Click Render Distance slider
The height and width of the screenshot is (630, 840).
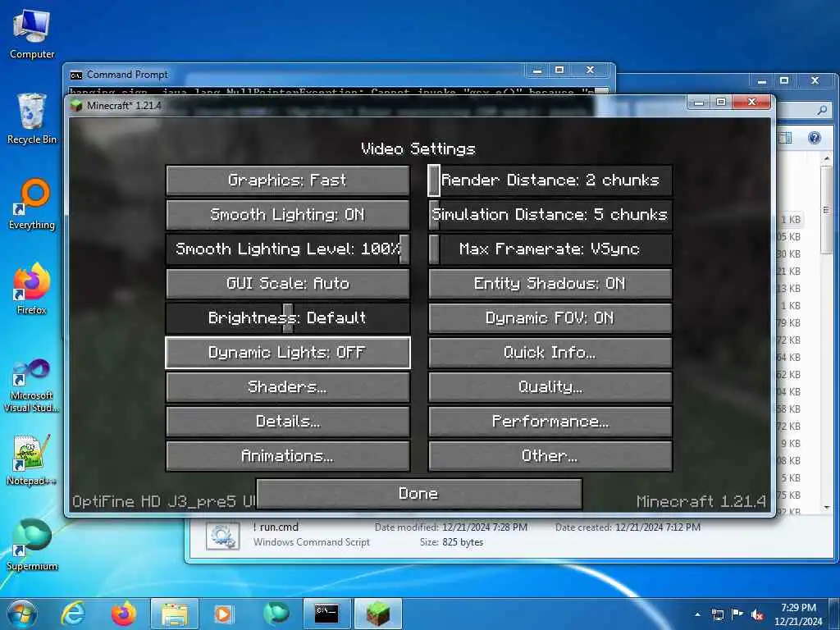[550, 180]
